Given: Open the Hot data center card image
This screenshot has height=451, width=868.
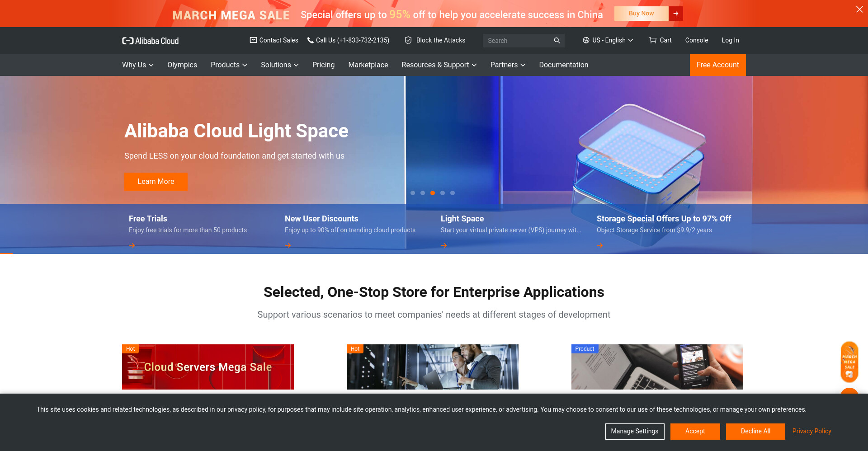Looking at the screenshot, I should (x=433, y=367).
